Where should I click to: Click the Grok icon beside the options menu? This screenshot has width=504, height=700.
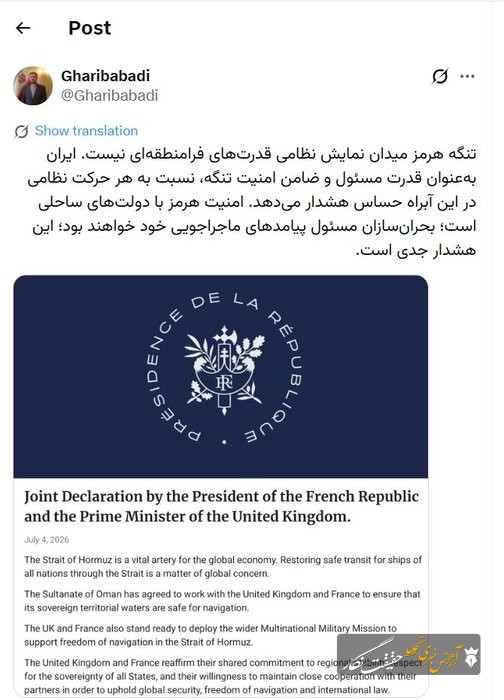[439, 76]
